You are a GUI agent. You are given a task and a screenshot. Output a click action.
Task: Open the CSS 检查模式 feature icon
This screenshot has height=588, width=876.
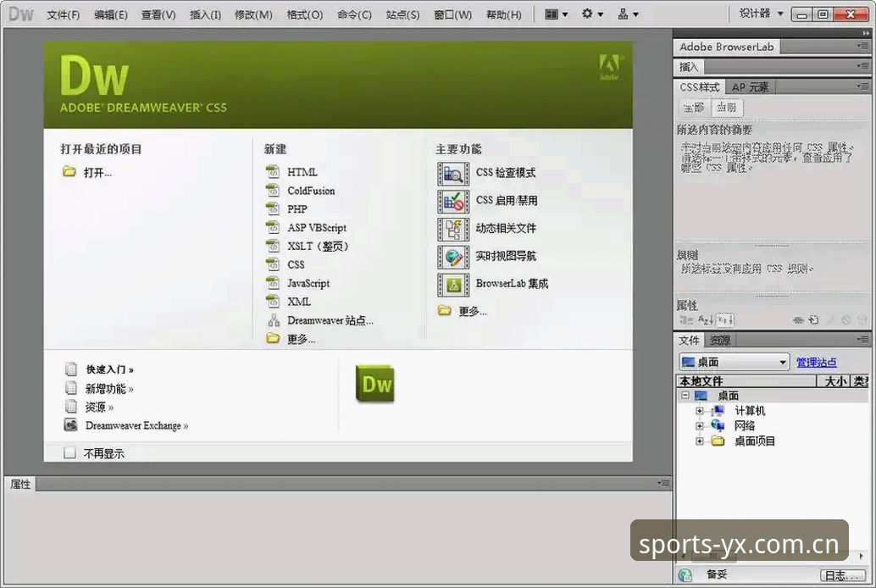pos(453,174)
